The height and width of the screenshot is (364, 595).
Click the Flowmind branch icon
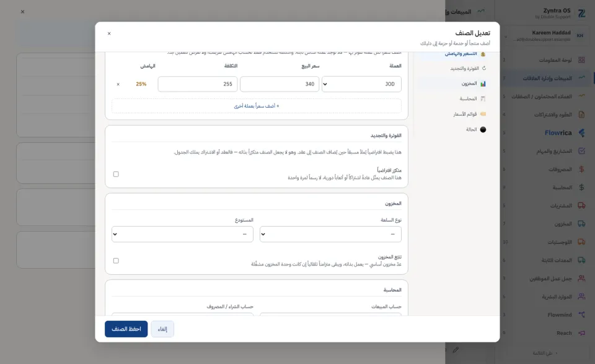581,314
